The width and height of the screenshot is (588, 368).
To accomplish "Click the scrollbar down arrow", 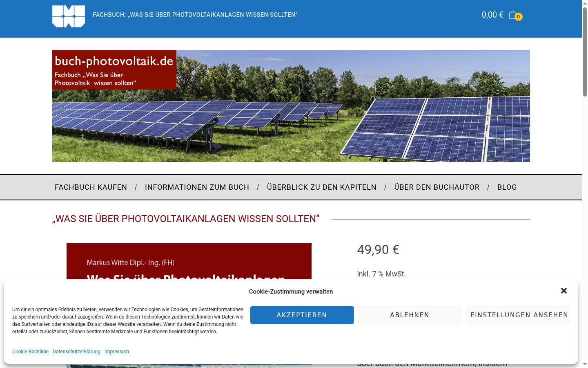I will point(585,364).
